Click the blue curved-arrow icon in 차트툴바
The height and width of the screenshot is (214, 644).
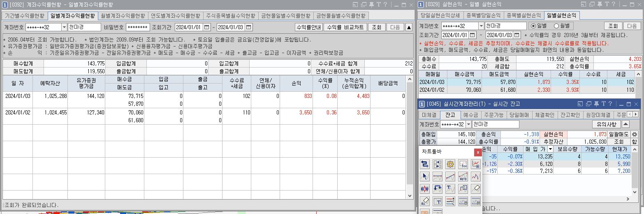point(438,189)
